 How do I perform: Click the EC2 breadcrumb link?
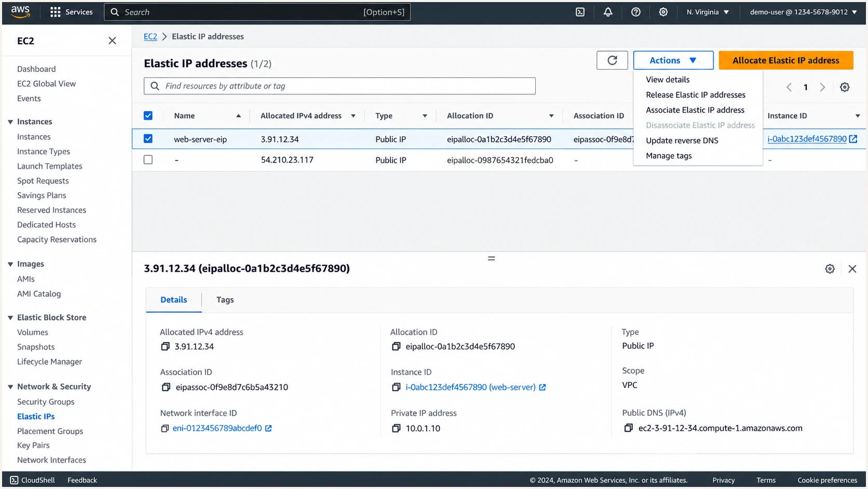[x=150, y=36]
